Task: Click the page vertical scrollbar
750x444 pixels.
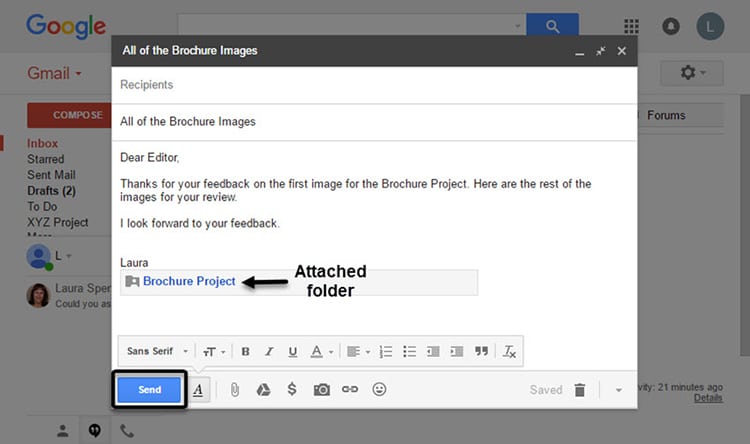Action: (x=745, y=225)
